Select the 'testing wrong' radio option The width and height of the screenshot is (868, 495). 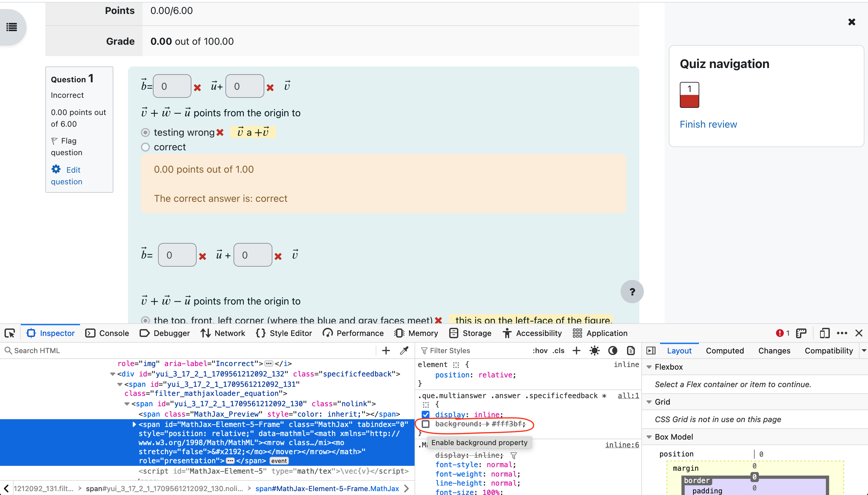click(145, 132)
